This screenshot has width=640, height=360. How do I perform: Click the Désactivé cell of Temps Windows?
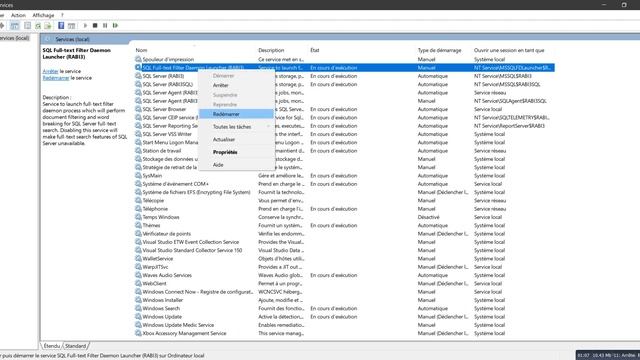429,217
